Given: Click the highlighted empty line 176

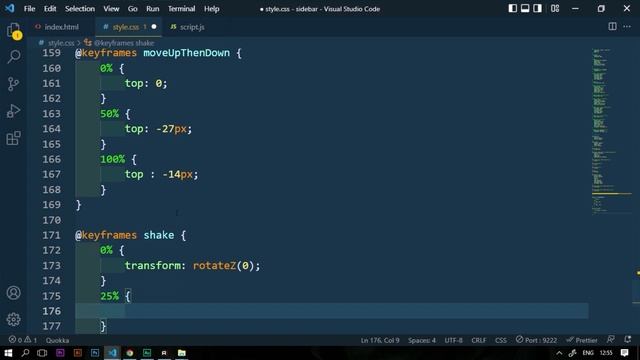Looking at the screenshot, I should click(x=331, y=311).
